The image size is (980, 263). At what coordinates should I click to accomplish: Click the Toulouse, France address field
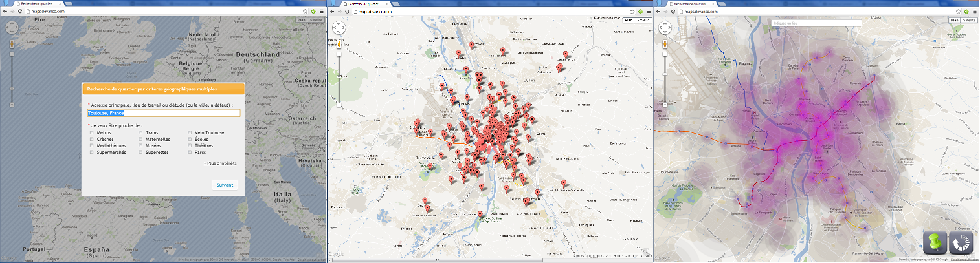pyautogui.click(x=164, y=113)
